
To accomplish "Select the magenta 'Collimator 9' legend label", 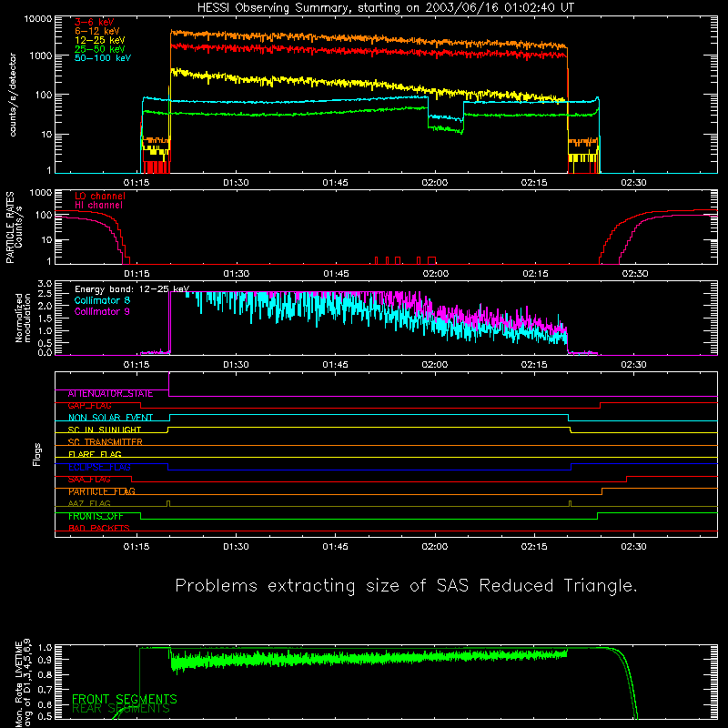I will [x=102, y=311].
